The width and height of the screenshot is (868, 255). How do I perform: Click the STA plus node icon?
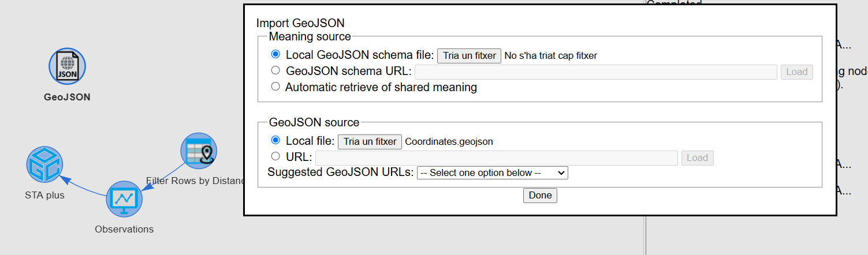click(44, 165)
